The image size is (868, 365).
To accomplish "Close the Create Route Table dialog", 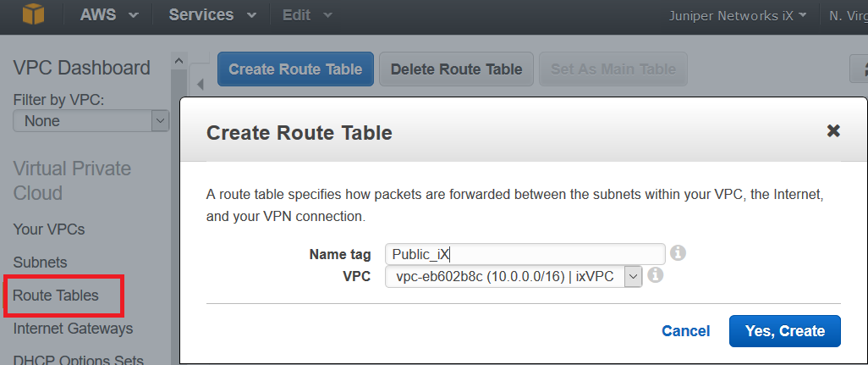I will point(833,130).
